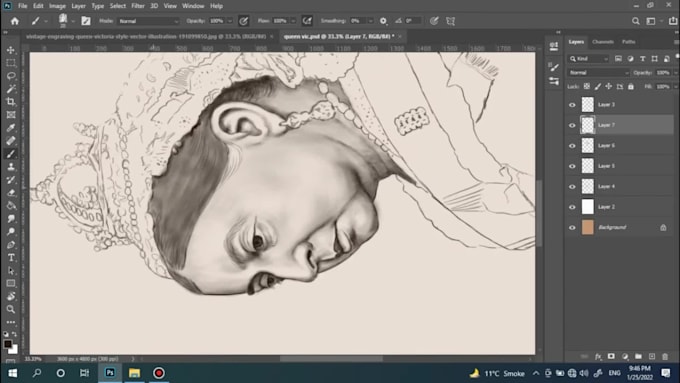Toggle symmetry paint butterfly icon
The width and height of the screenshot is (680, 383).
point(451,21)
